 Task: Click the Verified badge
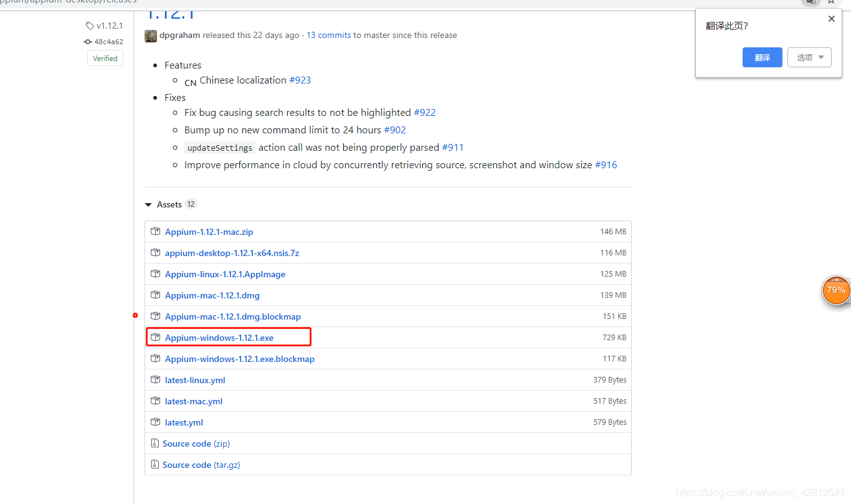(x=105, y=58)
